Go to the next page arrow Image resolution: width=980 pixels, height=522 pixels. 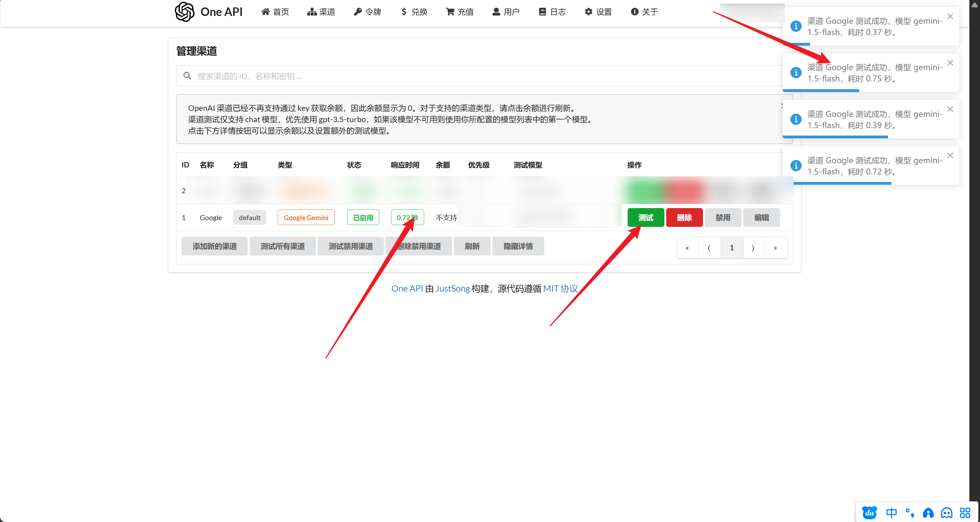click(x=753, y=248)
